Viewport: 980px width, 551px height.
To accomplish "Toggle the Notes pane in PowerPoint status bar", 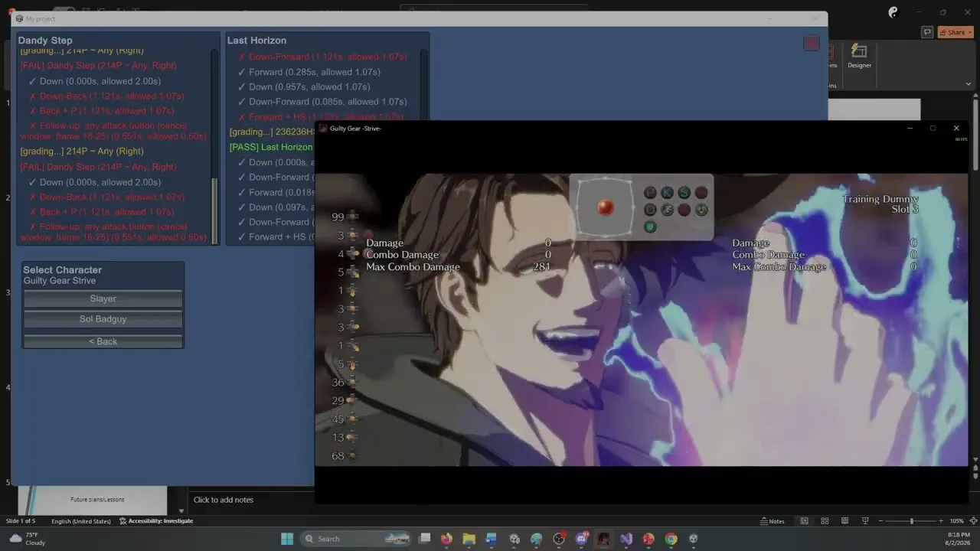I will coord(773,521).
